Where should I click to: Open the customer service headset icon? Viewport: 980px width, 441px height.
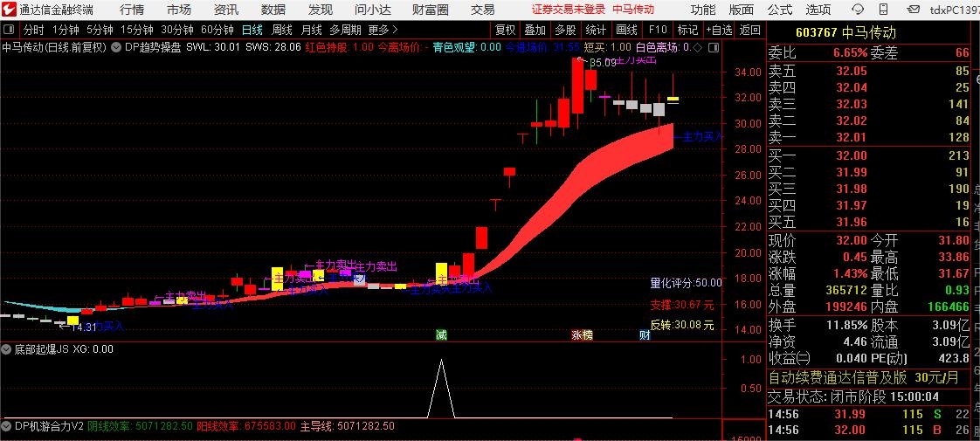point(859,10)
